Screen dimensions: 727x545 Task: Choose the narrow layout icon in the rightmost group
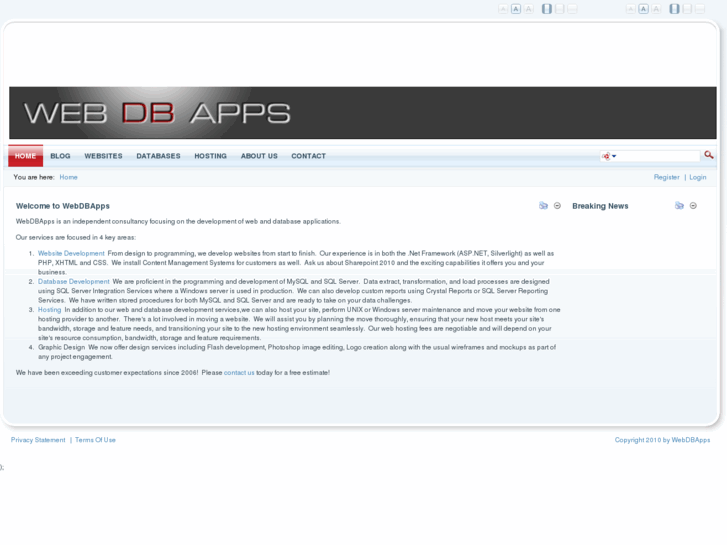[675, 9]
